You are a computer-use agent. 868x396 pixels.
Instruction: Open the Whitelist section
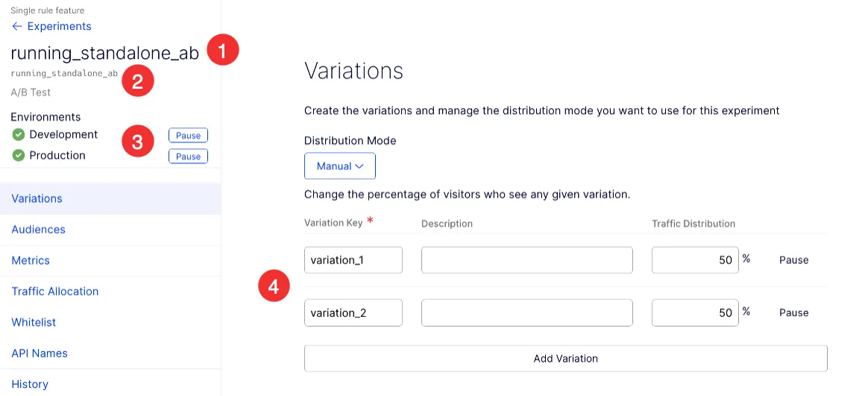(x=34, y=322)
